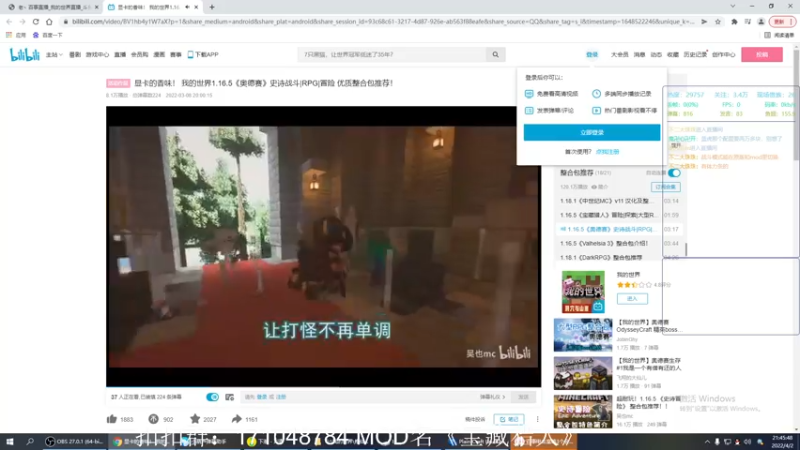800x450 pixels.
Task: Click the bilibili logo
Action: point(24,55)
